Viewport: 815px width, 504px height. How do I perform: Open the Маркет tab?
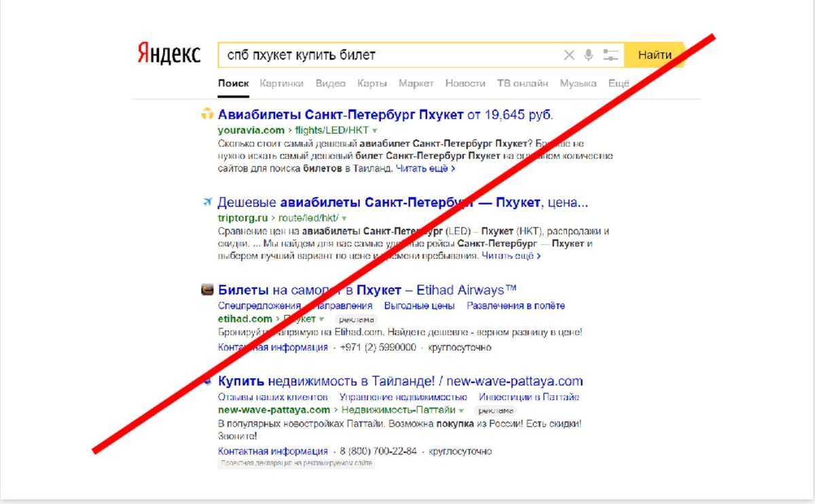(416, 84)
